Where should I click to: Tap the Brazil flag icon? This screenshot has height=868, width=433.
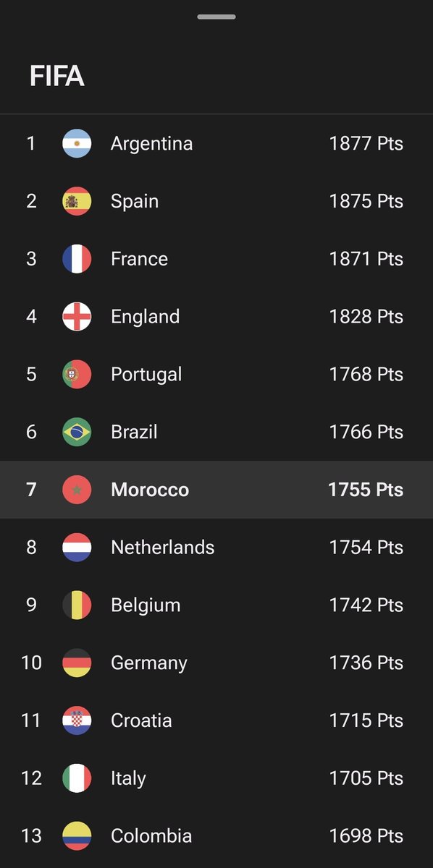click(77, 432)
